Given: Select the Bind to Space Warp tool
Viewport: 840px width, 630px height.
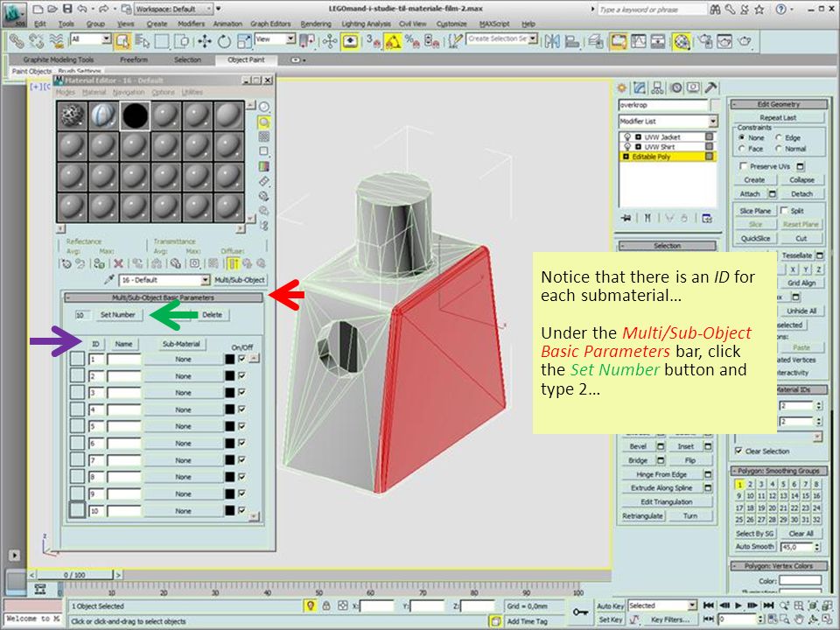Looking at the screenshot, I should (x=56, y=41).
